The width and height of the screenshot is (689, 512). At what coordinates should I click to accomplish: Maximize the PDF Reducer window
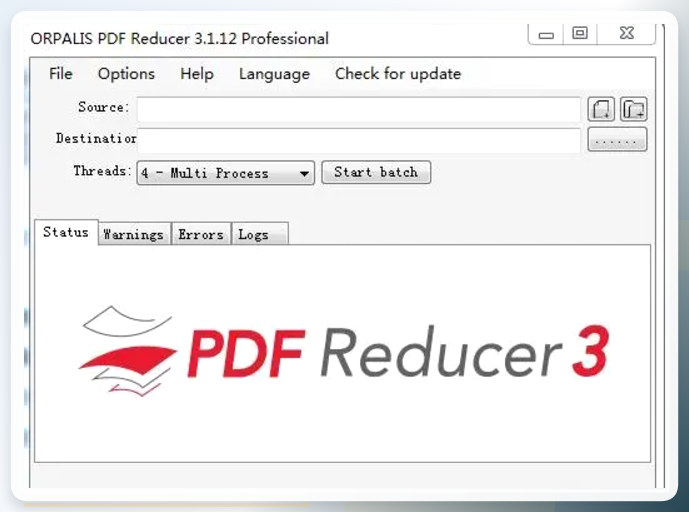pos(580,33)
